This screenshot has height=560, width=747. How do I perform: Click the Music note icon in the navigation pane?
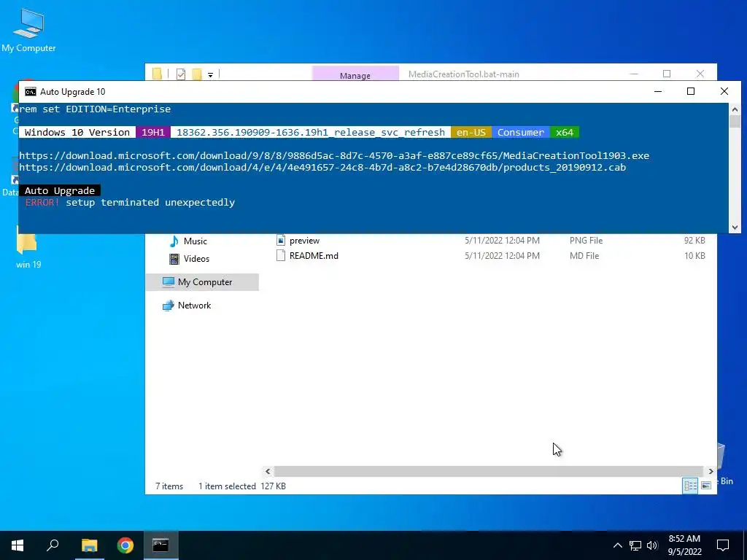click(174, 241)
